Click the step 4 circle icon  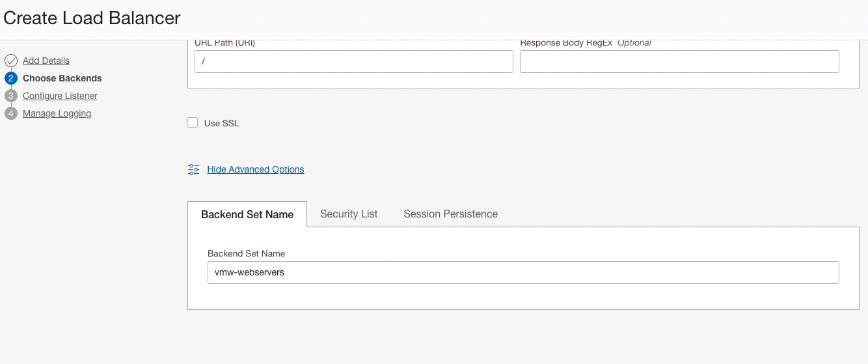click(x=10, y=113)
